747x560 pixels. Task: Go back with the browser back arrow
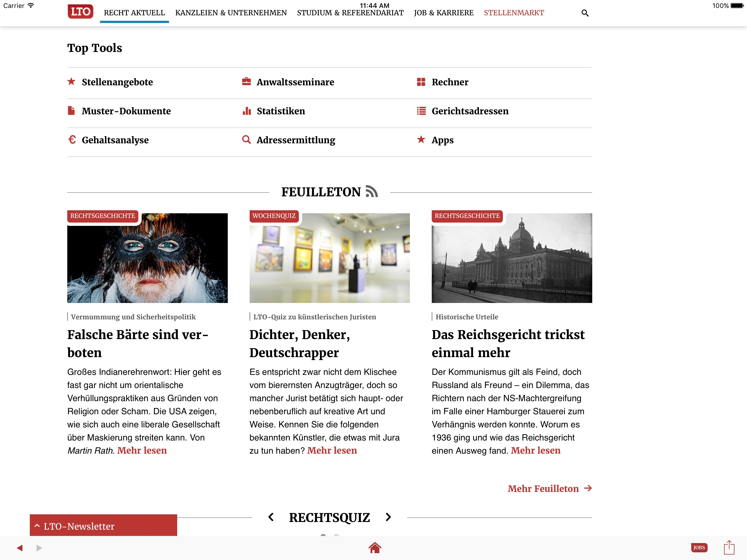[20, 548]
